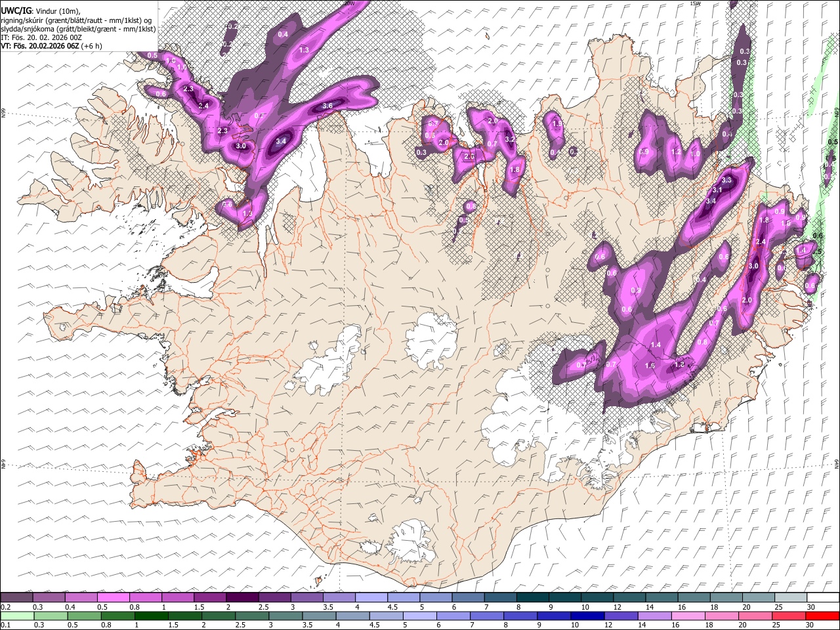
Task: Click the 3.6 precipitation value on the map
Action: click(x=327, y=106)
